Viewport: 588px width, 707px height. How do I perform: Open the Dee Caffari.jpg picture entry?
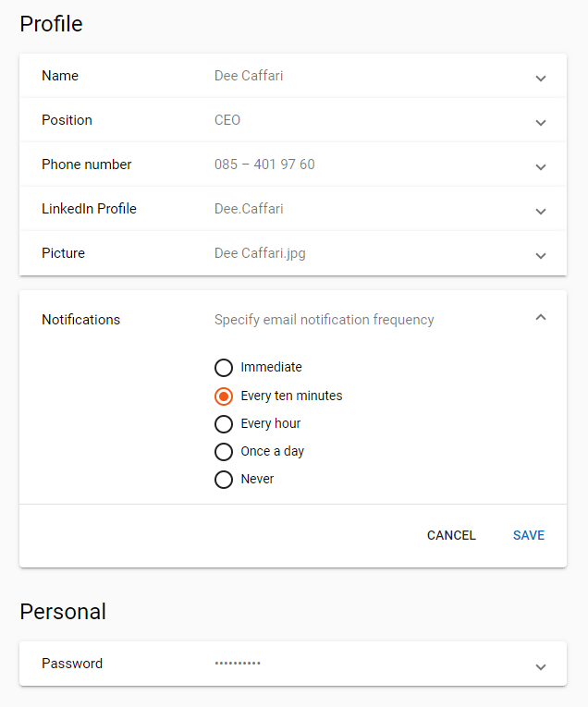pyautogui.click(x=260, y=253)
